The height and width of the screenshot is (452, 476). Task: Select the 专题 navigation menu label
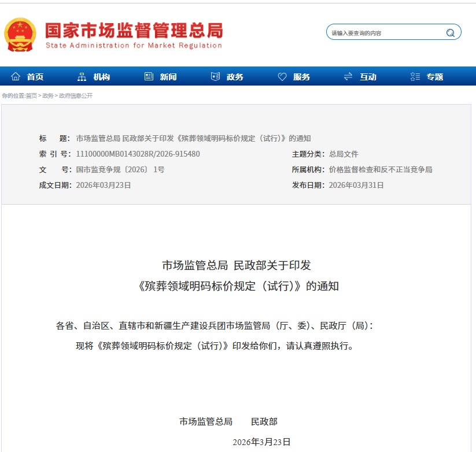tap(435, 77)
